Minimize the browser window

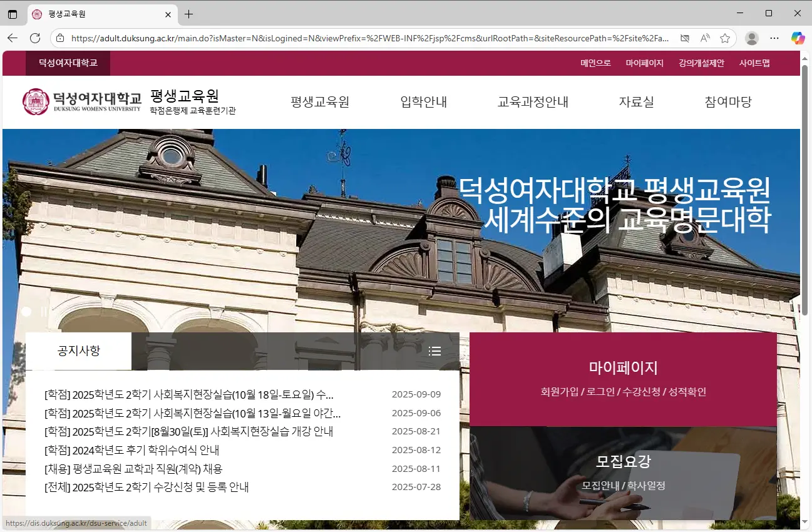[739, 14]
